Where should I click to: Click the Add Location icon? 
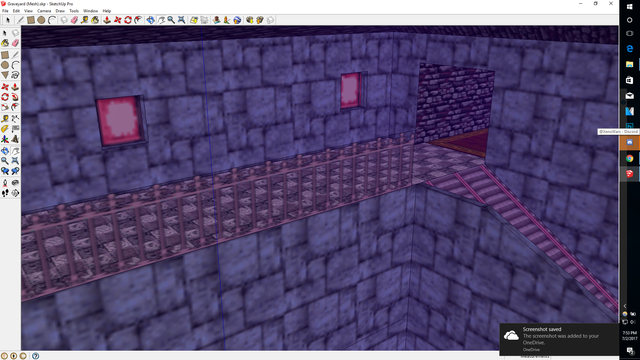click(194, 20)
